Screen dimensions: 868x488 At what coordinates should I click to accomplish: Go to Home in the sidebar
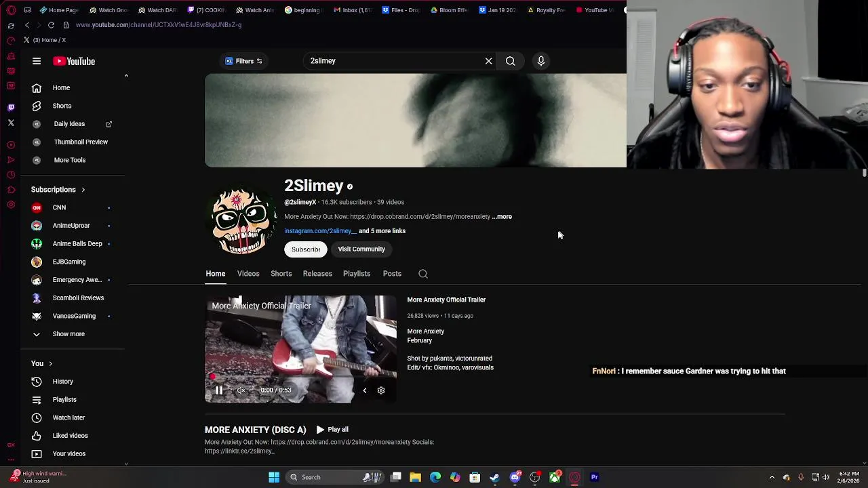[61, 87]
